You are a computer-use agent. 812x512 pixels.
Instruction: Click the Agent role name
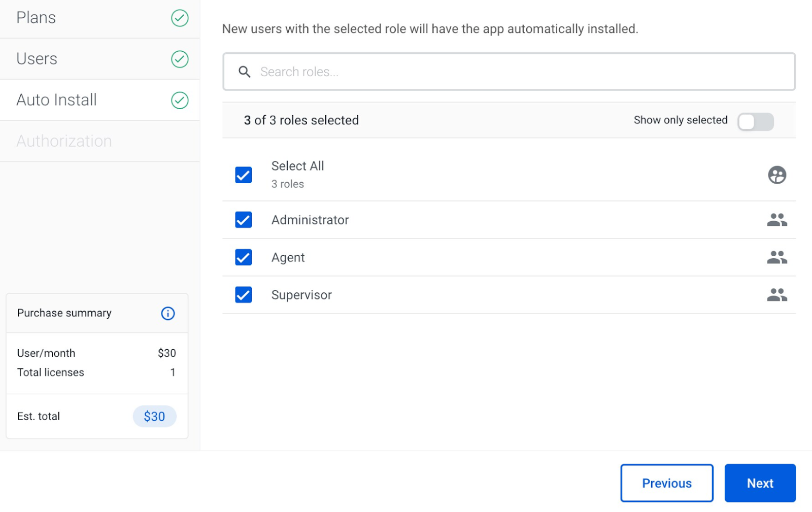pos(288,258)
